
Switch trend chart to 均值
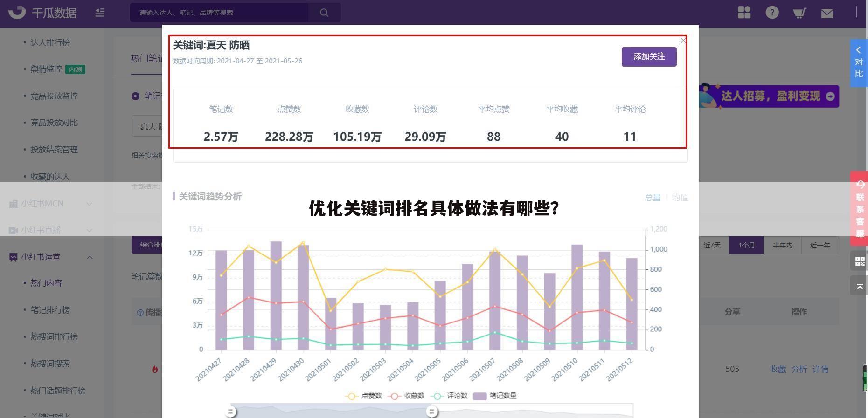tap(680, 197)
